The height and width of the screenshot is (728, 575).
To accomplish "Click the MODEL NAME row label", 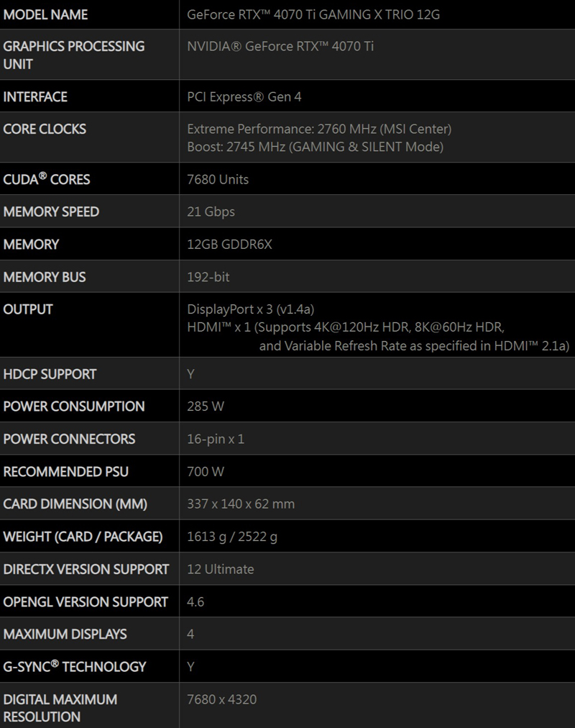I will click(45, 14).
